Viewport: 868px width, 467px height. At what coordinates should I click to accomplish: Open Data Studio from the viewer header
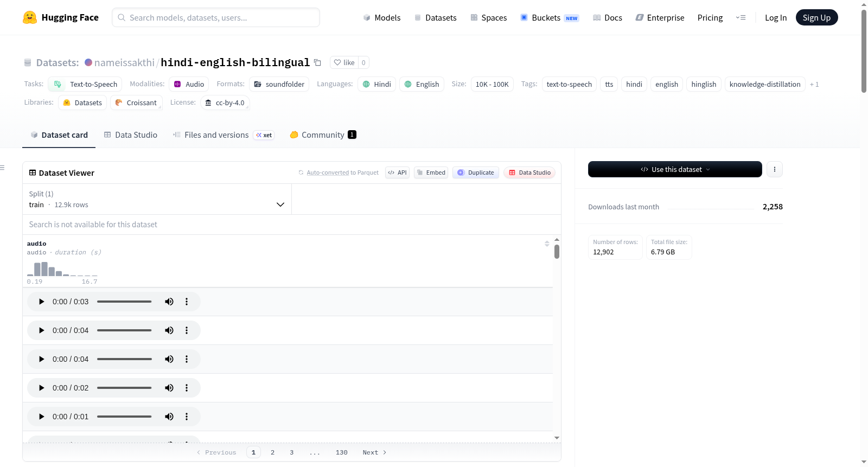[529, 172]
